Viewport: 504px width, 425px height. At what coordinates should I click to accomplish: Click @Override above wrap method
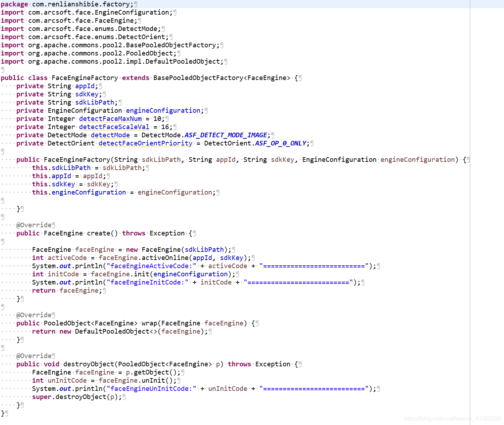pos(34,315)
